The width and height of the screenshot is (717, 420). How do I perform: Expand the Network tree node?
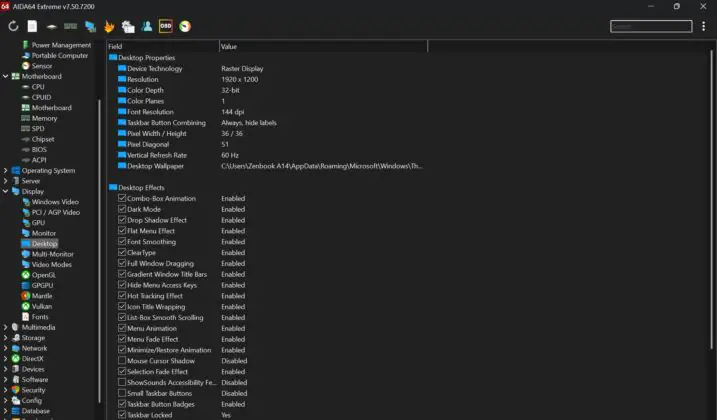pos(5,348)
